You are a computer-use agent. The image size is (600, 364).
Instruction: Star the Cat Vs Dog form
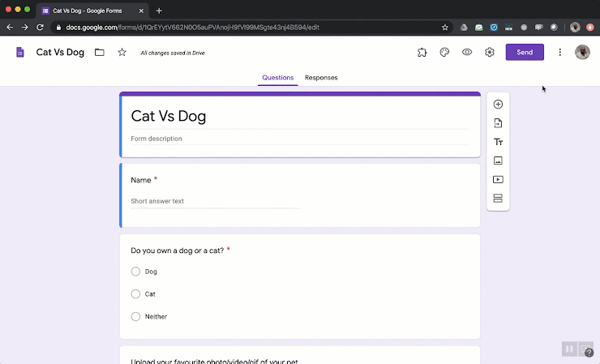(x=122, y=53)
